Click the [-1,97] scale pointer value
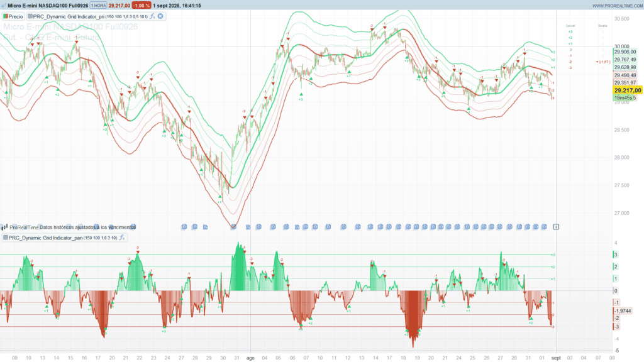This screenshot has width=644, height=362. point(604,62)
